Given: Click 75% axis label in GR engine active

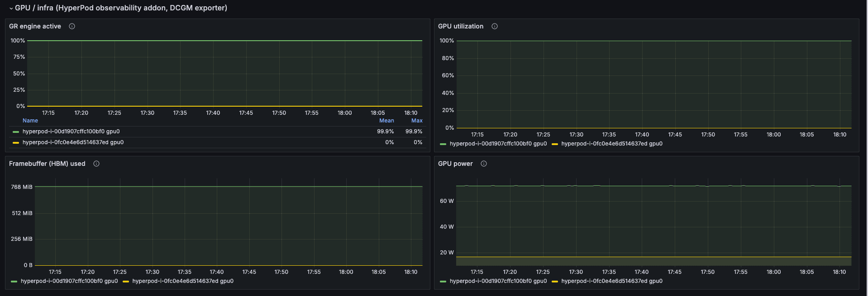Looking at the screenshot, I should (x=19, y=57).
